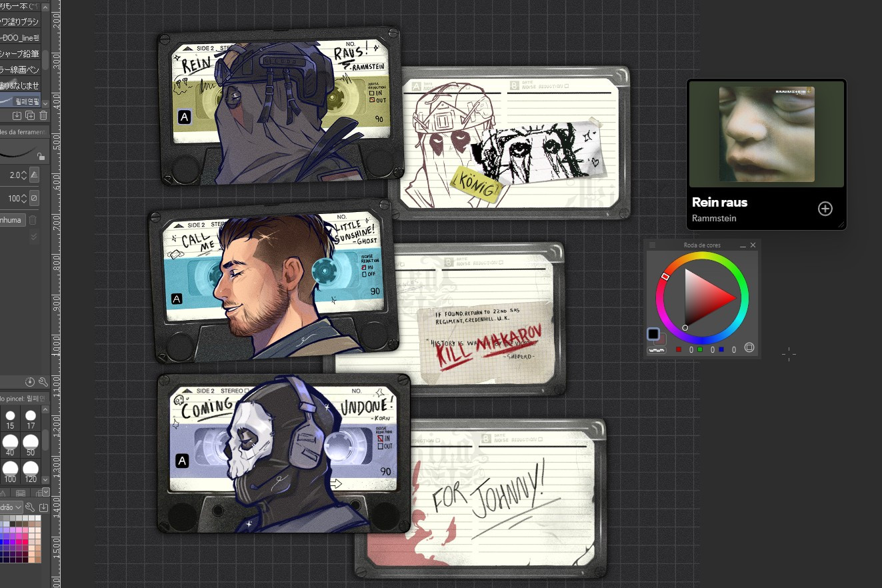
Task: Select the brush ending in 'ワ塗りブラシ'
Action: (x=20, y=21)
